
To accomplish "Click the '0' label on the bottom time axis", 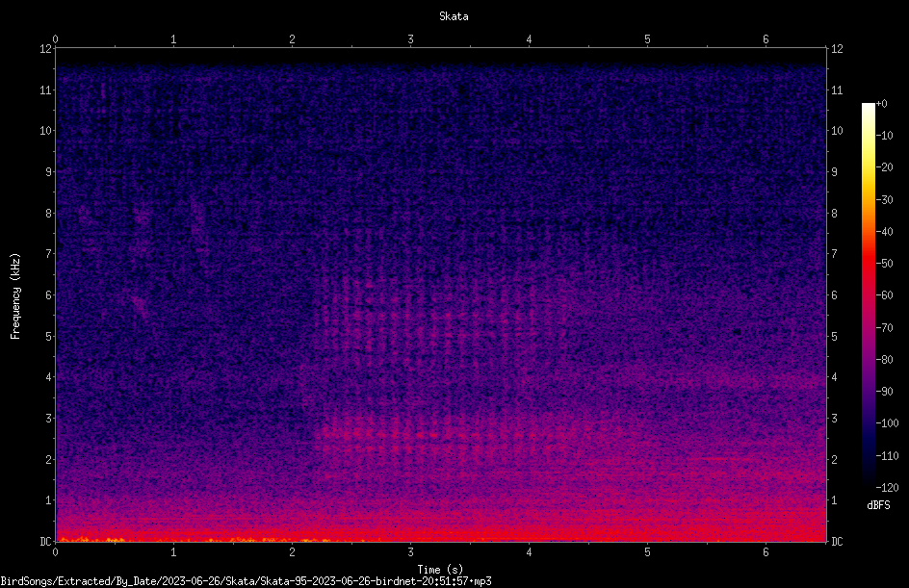I will pos(55,552).
